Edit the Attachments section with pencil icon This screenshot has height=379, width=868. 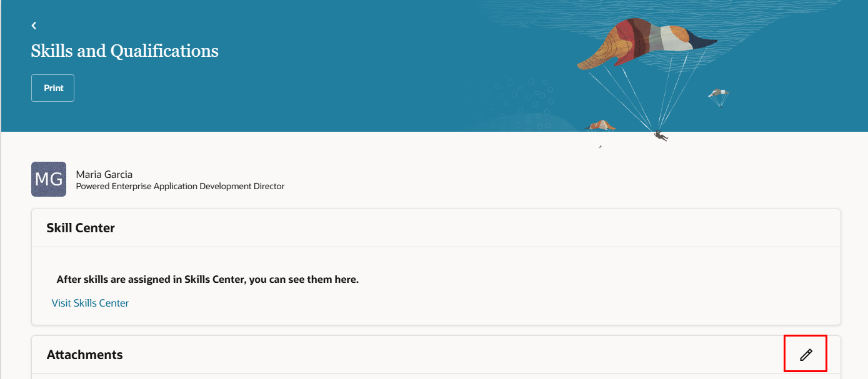point(806,355)
